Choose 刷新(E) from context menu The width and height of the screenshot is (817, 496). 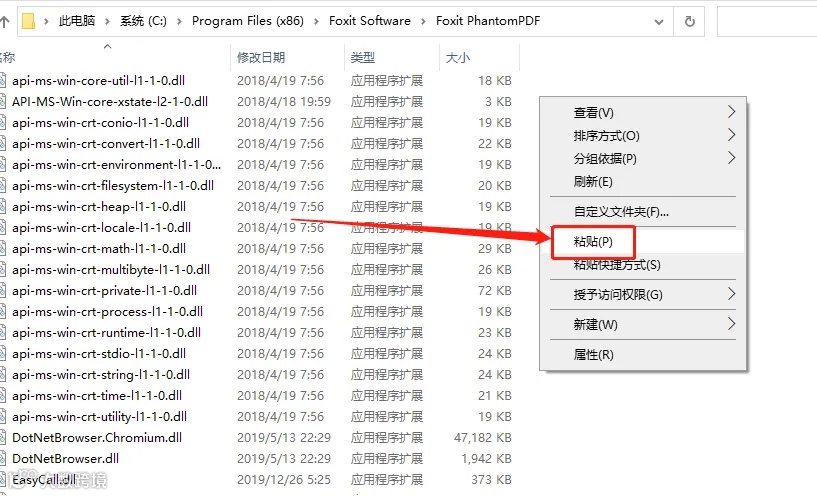pyautogui.click(x=643, y=181)
